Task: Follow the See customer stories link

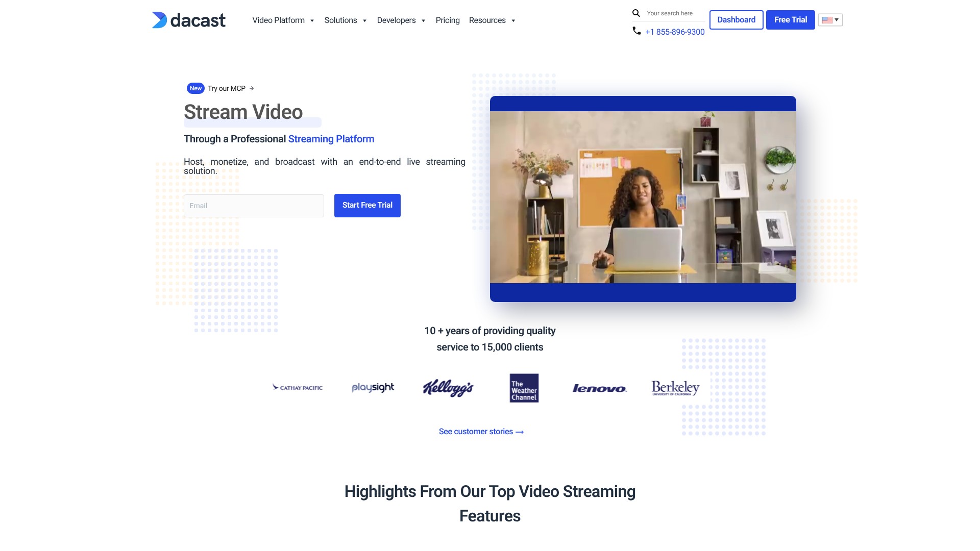Action: point(481,432)
